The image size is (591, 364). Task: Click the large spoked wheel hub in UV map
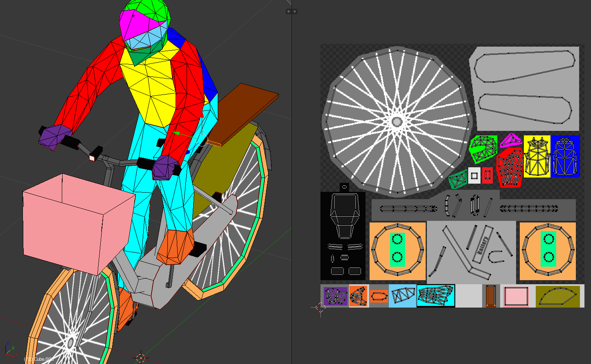point(397,122)
